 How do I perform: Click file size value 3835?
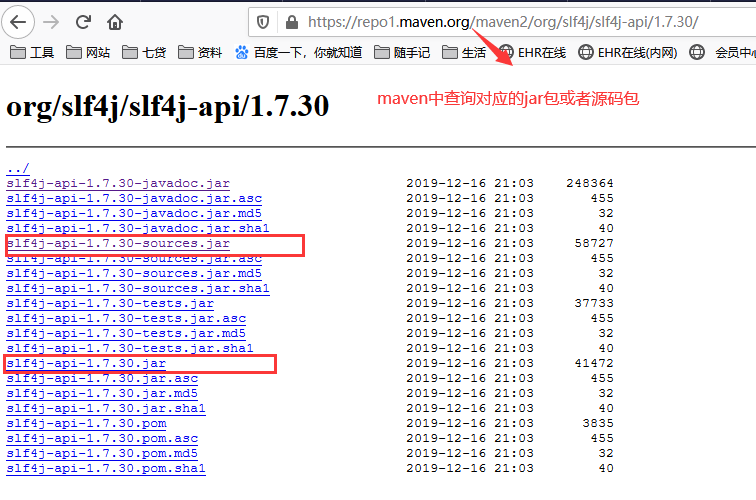tap(598, 423)
